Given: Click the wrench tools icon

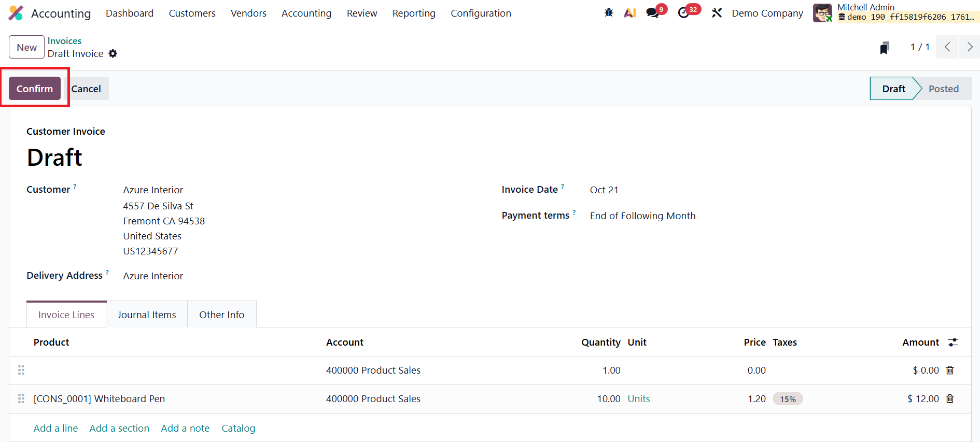Looking at the screenshot, I should (x=717, y=13).
